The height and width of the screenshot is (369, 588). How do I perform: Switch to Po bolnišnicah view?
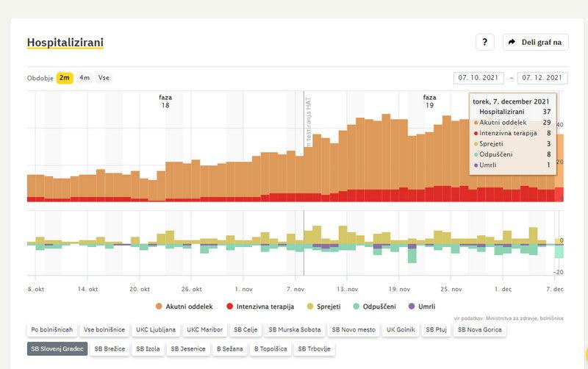point(51,330)
